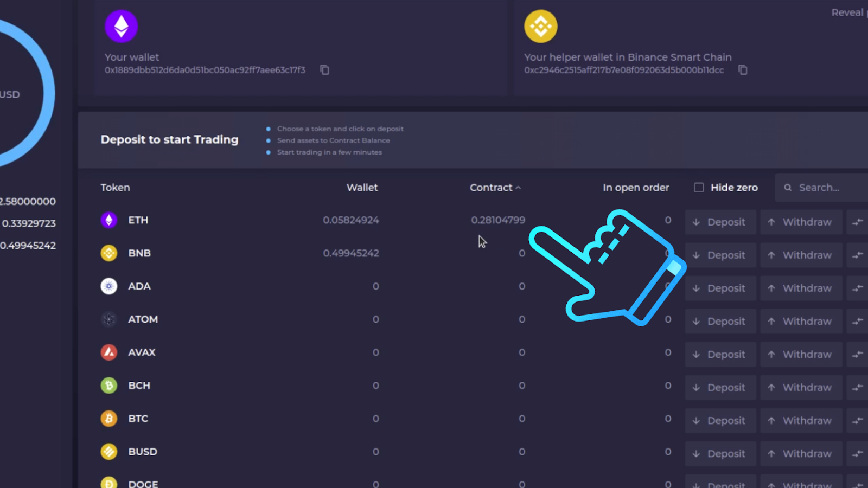Open the transfer icon in the BUSD row
This screenshot has height=488, width=868.
point(858,453)
